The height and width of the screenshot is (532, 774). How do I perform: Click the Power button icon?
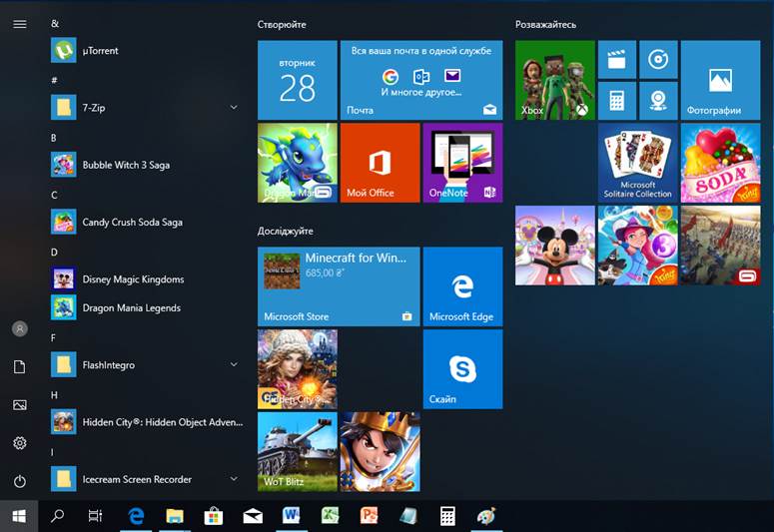[20, 481]
